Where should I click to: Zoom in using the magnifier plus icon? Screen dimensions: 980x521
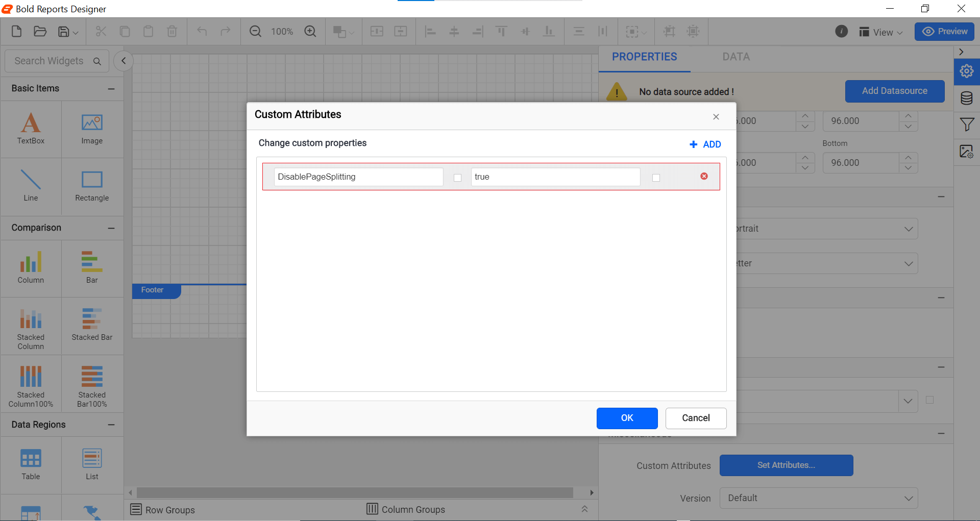pos(310,31)
